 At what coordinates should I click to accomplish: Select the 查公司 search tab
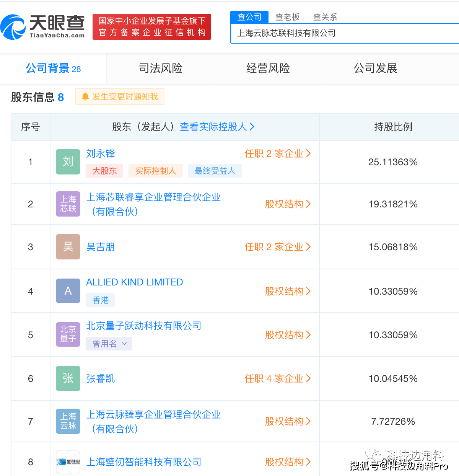coord(249,17)
